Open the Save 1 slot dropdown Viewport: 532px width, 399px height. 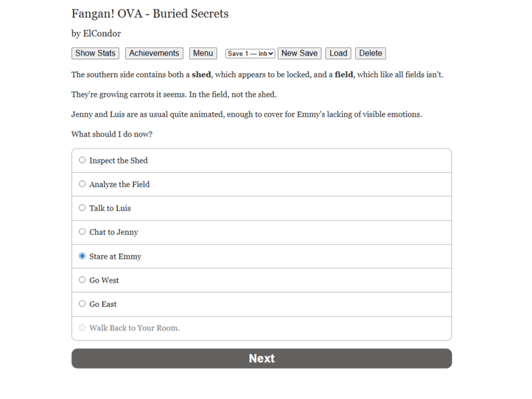250,54
